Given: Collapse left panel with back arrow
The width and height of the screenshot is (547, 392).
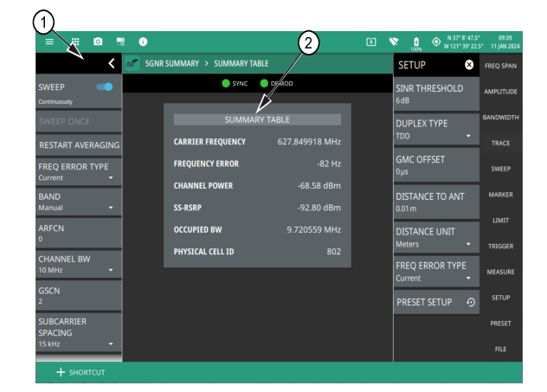Looking at the screenshot, I should 111,64.
